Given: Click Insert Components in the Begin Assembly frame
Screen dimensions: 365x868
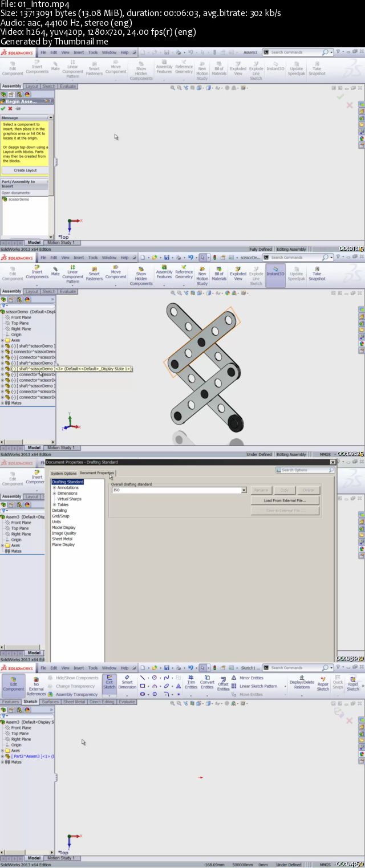Looking at the screenshot, I should 37,67.
